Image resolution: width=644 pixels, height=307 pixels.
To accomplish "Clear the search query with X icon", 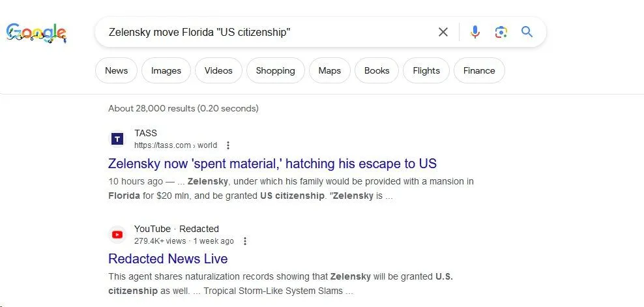I will (x=443, y=32).
